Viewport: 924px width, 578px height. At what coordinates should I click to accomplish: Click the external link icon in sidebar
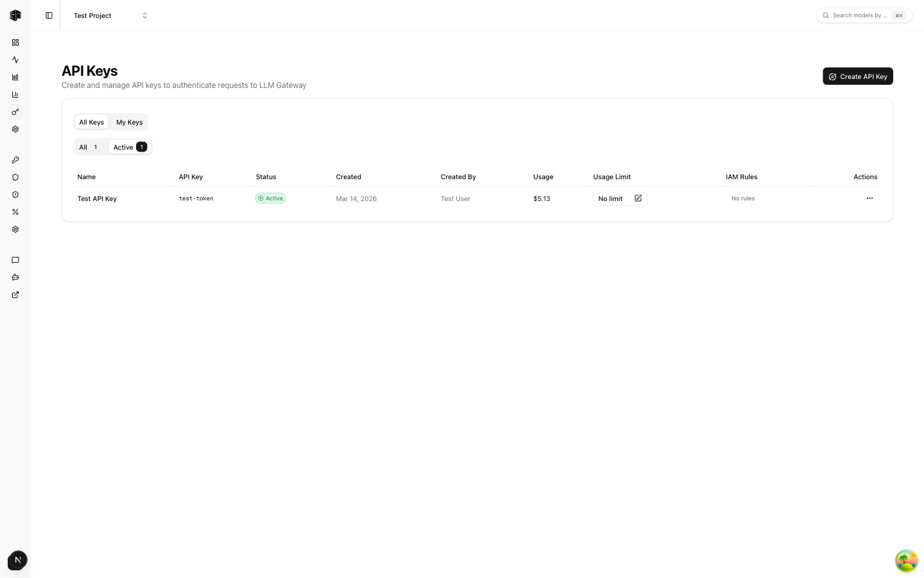[15, 295]
